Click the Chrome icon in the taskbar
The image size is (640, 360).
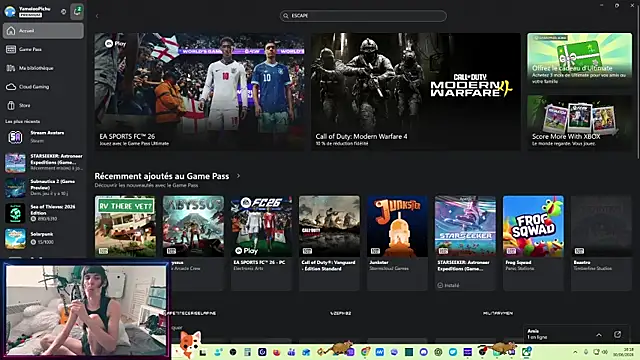(x=365, y=352)
